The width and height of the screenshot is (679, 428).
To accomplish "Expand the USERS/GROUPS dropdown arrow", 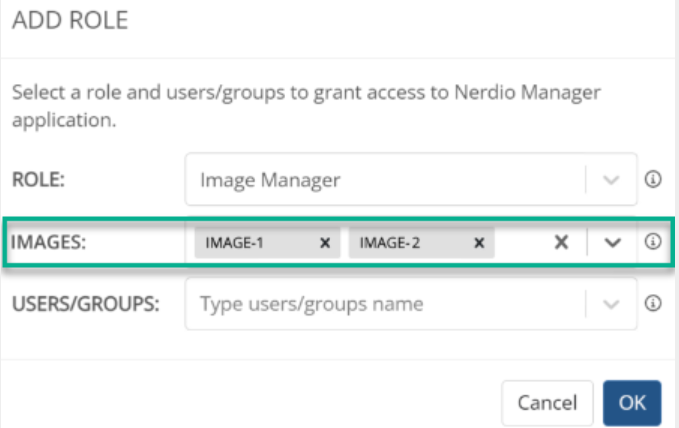I will click(612, 304).
